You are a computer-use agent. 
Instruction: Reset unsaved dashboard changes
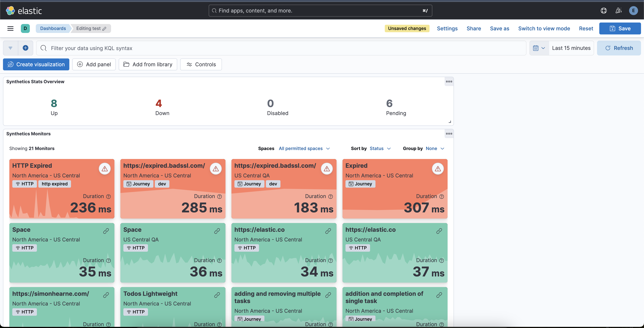coord(586,28)
